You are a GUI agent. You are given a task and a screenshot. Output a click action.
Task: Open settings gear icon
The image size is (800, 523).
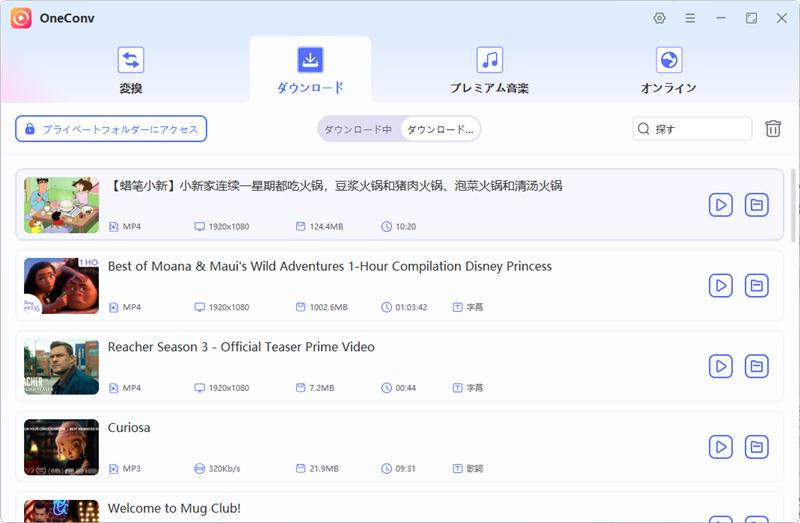(x=659, y=18)
